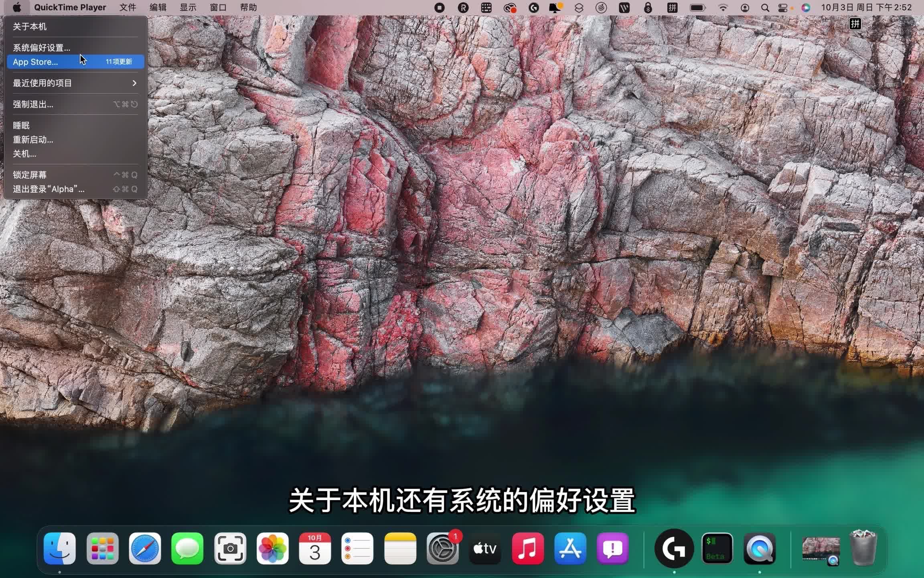Viewport: 924px width, 578px height.
Task: Open Spotlight search in the menu bar
Action: [x=764, y=7]
